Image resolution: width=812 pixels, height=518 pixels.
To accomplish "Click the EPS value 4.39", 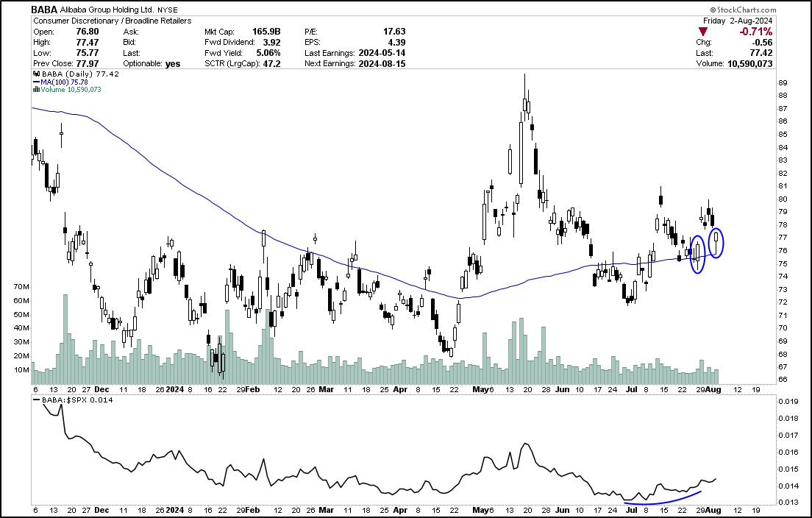I will [396, 43].
